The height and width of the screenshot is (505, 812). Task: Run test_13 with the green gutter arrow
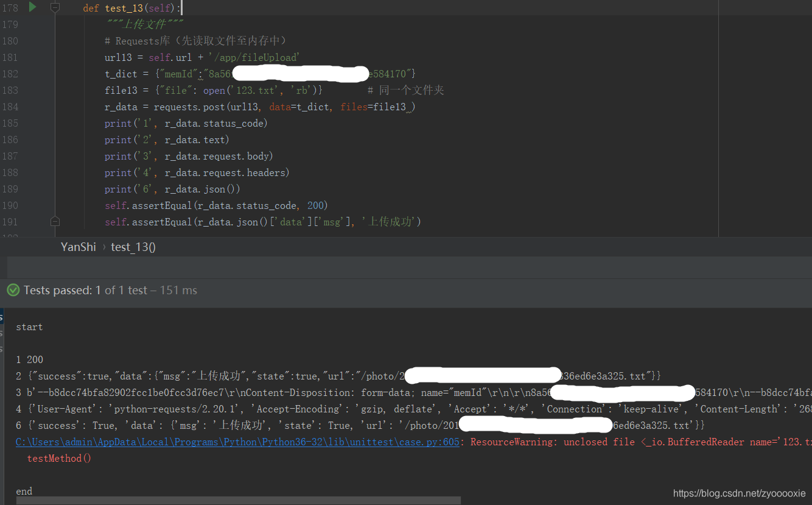(x=33, y=7)
